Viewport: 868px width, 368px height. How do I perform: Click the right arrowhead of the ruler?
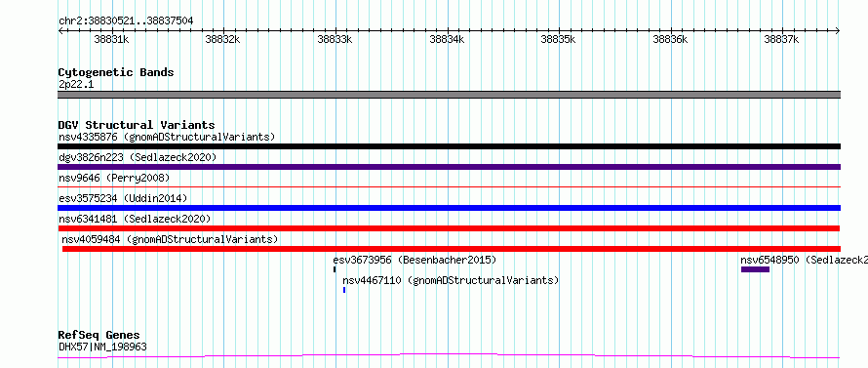click(838, 31)
